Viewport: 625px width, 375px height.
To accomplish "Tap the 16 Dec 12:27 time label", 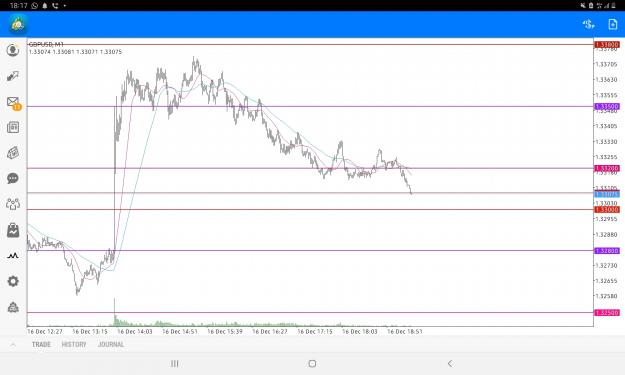I will [x=45, y=331].
